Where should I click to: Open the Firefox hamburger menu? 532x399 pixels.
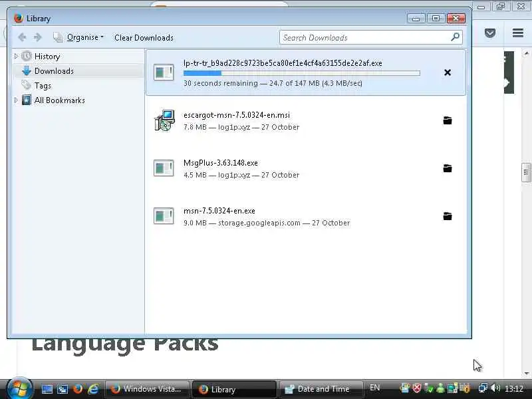click(x=518, y=33)
